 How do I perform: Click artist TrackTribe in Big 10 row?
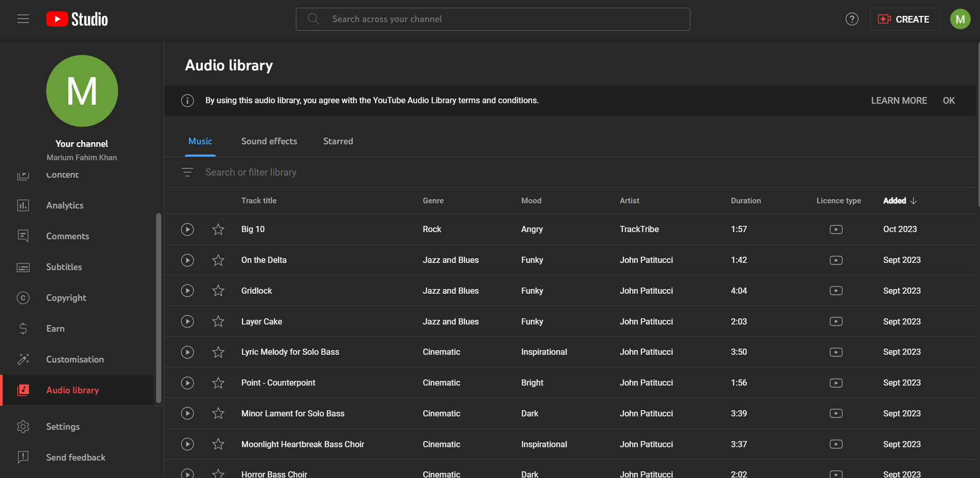coord(639,230)
